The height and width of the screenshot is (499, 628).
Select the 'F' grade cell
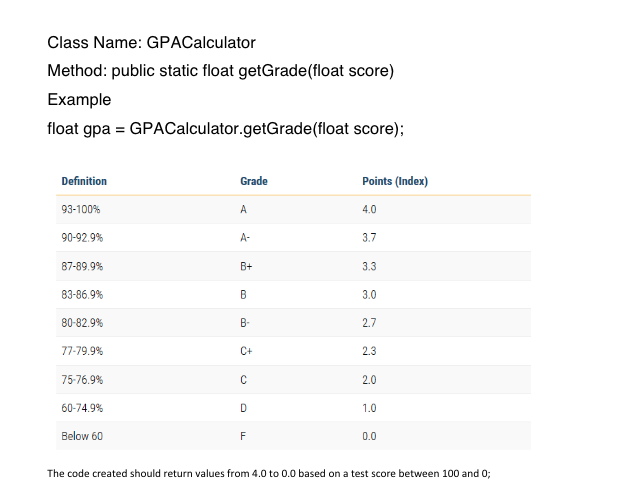pyautogui.click(x=243, y=436)
